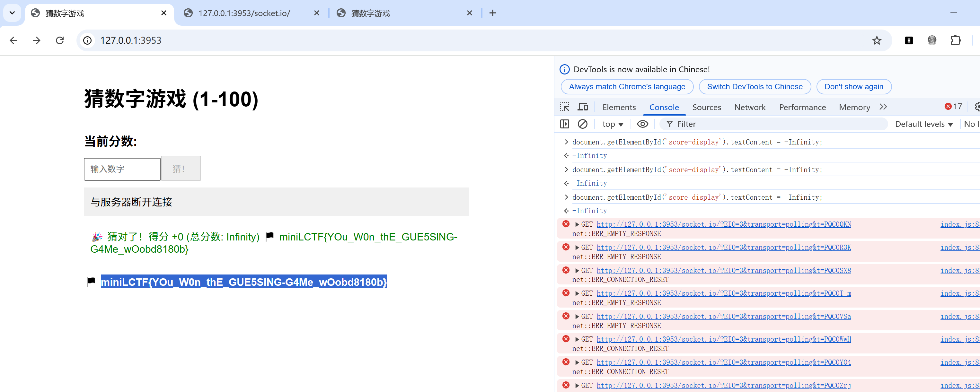980x392 pixels.
Task: Reload the current page
Action: [x=60, y=40]
